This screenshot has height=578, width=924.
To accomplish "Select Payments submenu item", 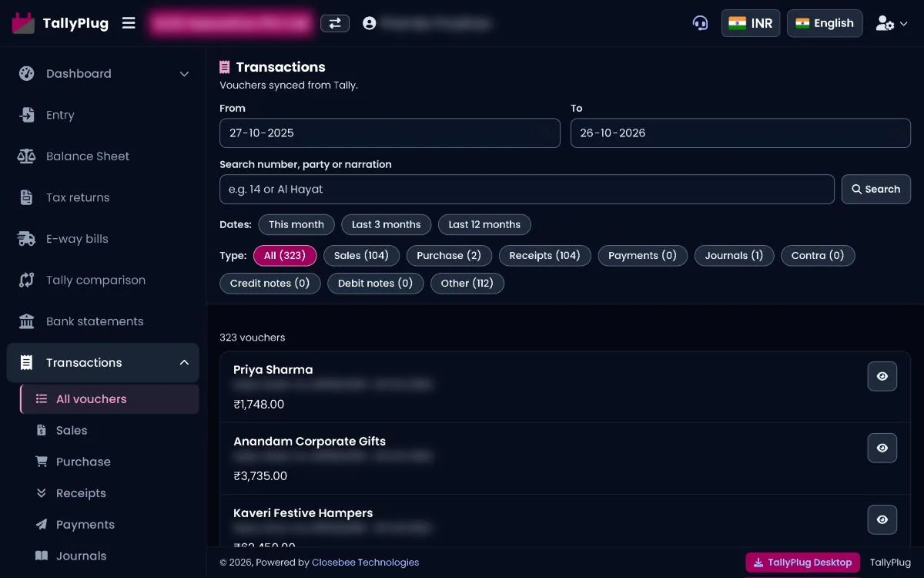I will click(109, 524).
